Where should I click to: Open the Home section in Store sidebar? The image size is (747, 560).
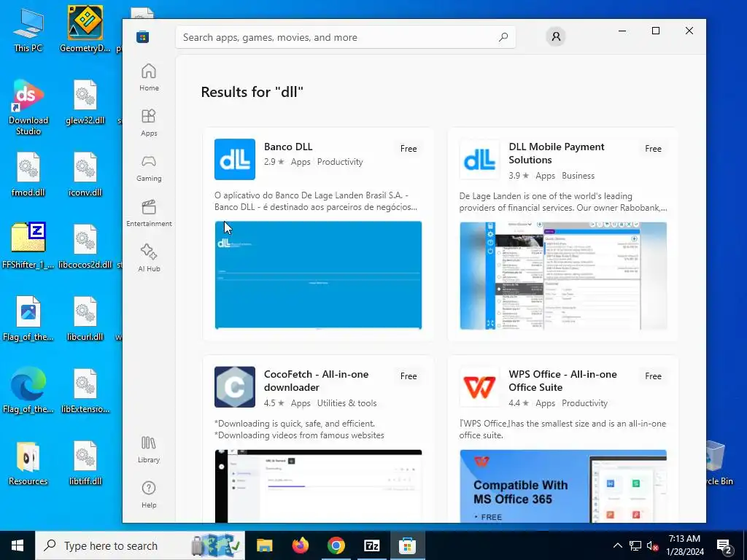pos(149,77)
